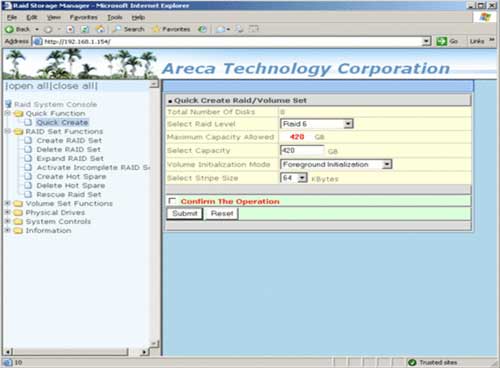The height and width of the screenshot is (368, 500).
Task: Expand the Information folder
Action: pos(8,230)
